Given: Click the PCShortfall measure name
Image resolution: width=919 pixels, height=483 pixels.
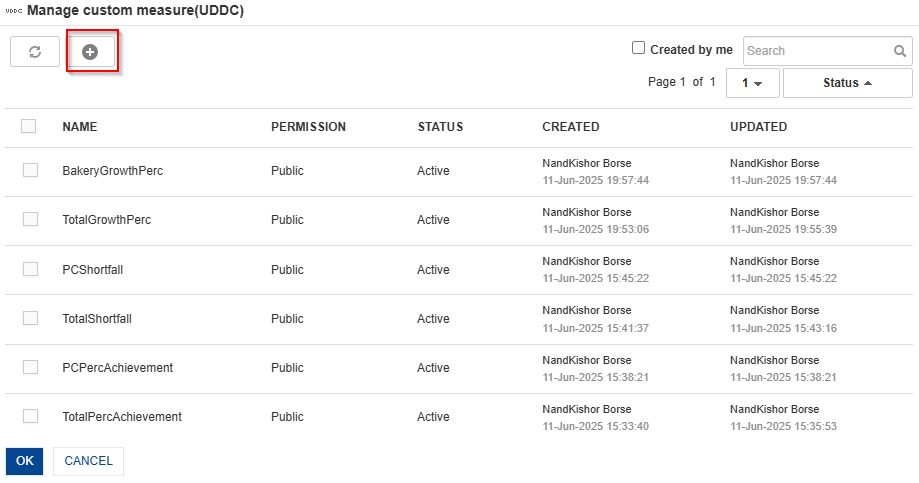Looking at the screenshot, I should point(93,270).
